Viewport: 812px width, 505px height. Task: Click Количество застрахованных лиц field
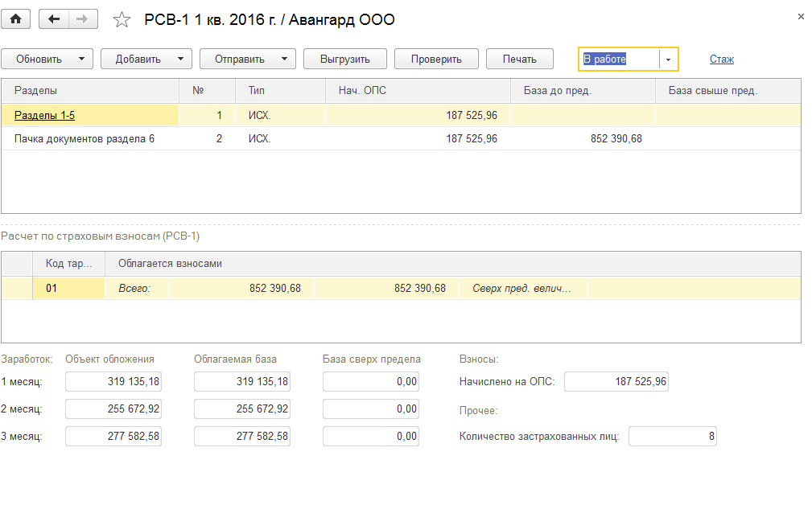(671, 436)
